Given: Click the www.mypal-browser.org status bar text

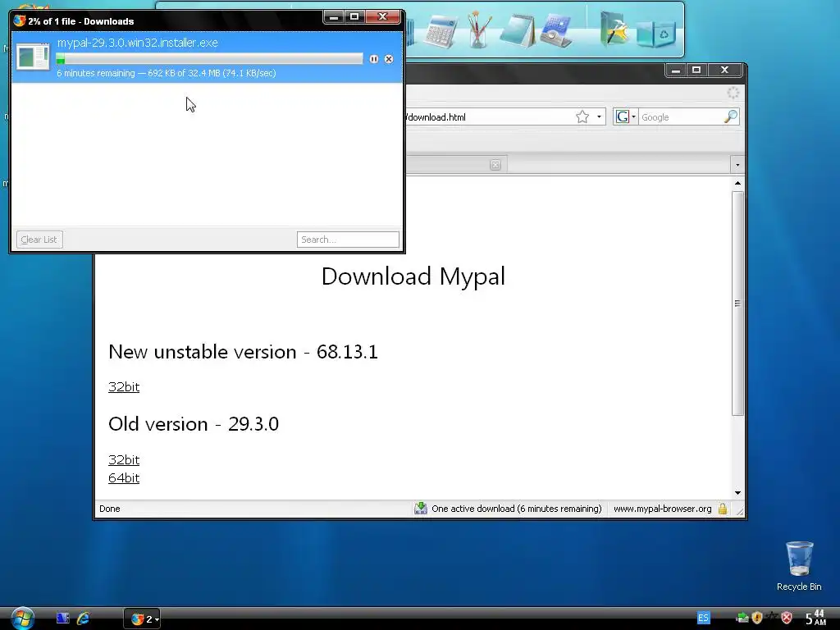Looking at the screenshot, I should point(662,509).
